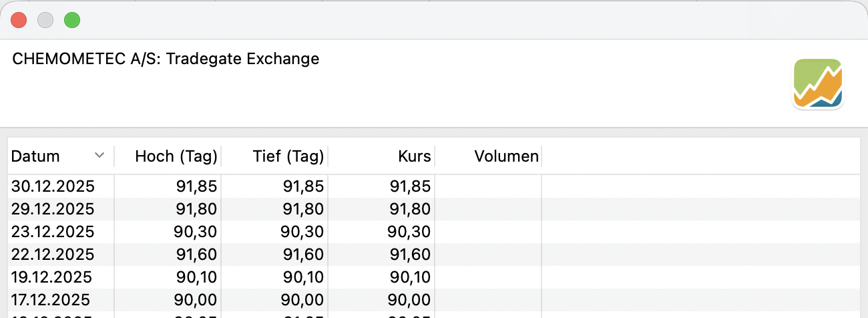Sort table by Tief (Tag) header
Image resolution: width=868 pixels, height=318 pixels.
[288, 156]
